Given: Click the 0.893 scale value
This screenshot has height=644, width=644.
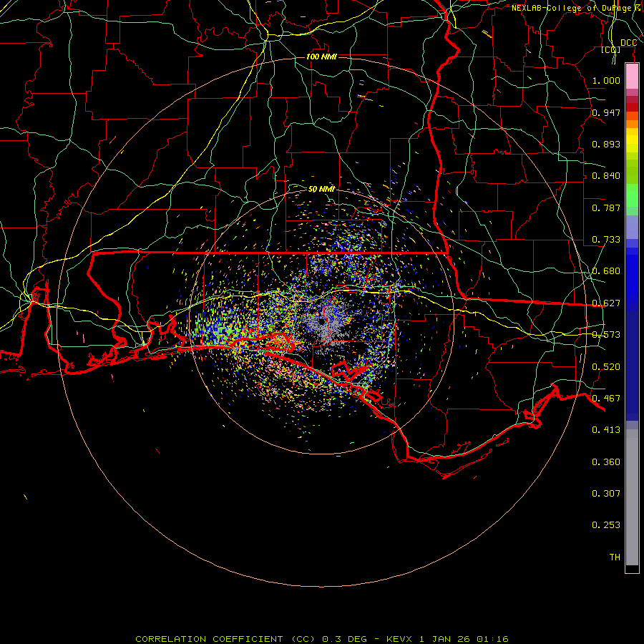Looking at the screenshot, I should (606, 144).
